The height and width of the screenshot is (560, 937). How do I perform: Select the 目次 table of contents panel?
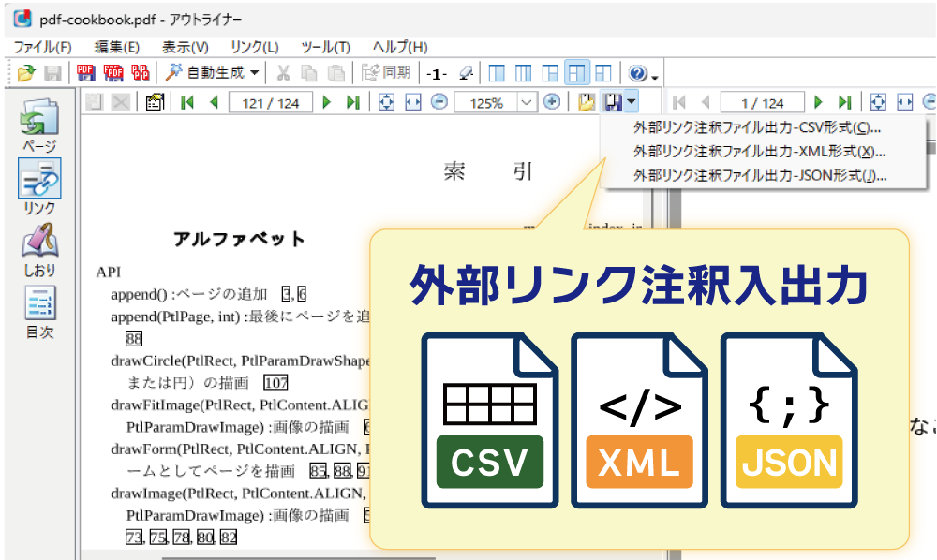[38, 311]
